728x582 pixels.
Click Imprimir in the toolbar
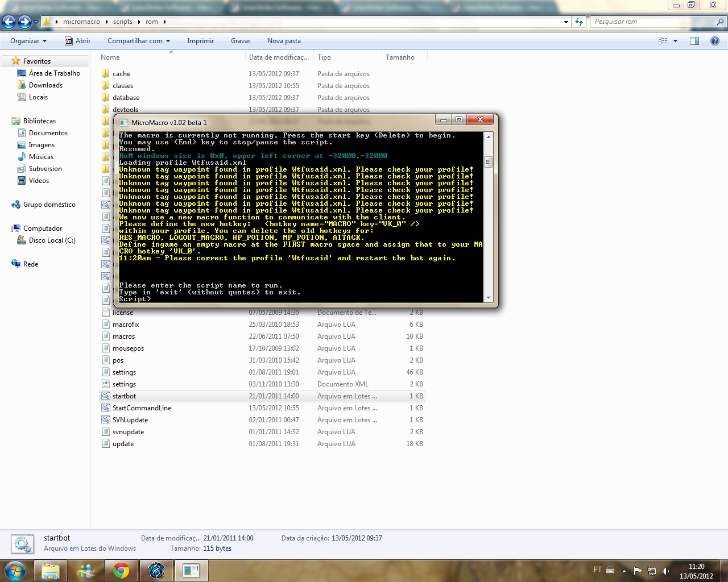pyautogui.click(x=200, y=41)
